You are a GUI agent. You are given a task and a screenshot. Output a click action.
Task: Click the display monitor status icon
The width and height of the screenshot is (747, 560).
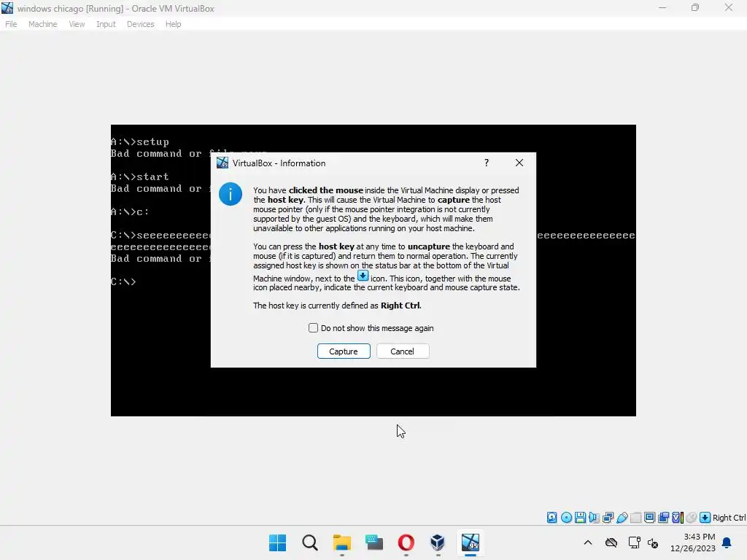[x=649, y=518]
